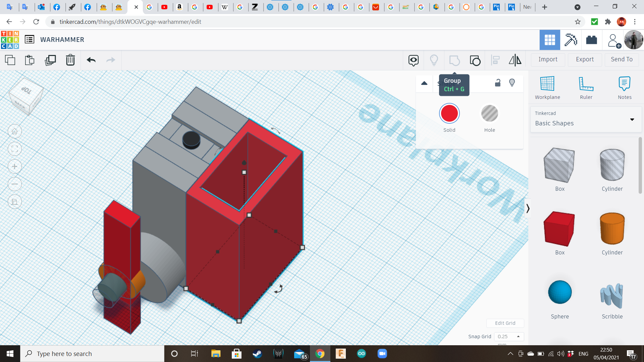
Task: Open the Snap Grid dropdown
Action: [x=509, y=336]
